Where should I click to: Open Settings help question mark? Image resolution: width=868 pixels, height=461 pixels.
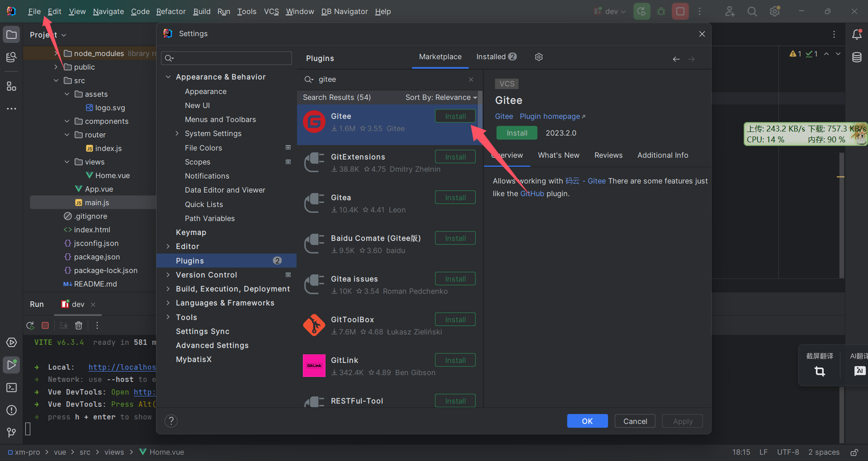171,421
